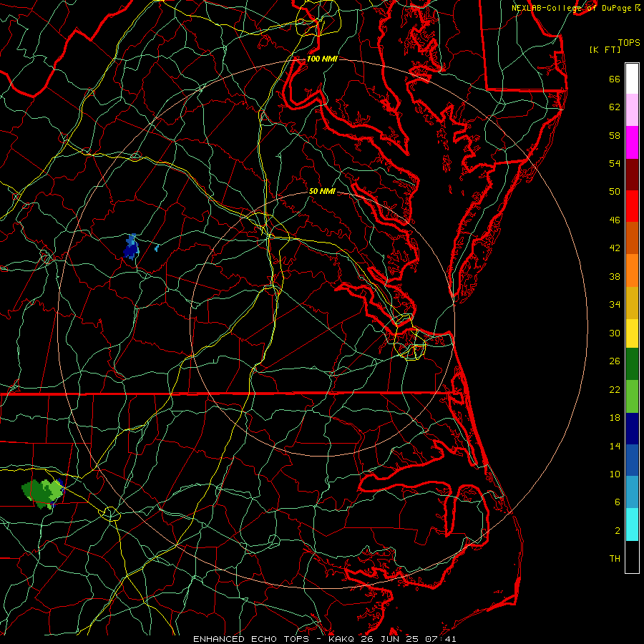
Task: Click the "66" legend value
Action: [x=615, y=79]
